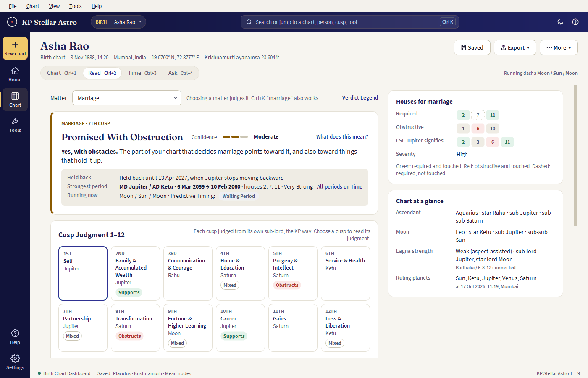This screenshot has width=588, height=378.
Task: Choose the 10th Career cusp card
Action: point(240,328)
